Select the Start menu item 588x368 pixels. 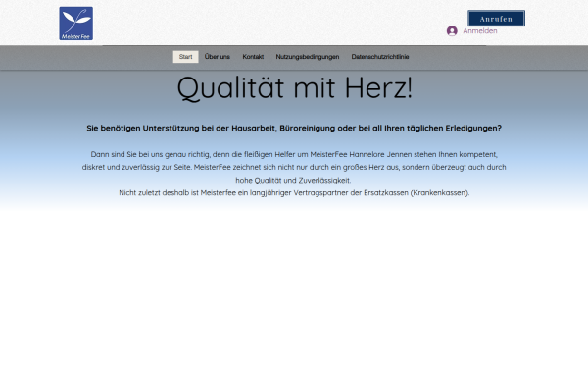click(x=185, y=57)
